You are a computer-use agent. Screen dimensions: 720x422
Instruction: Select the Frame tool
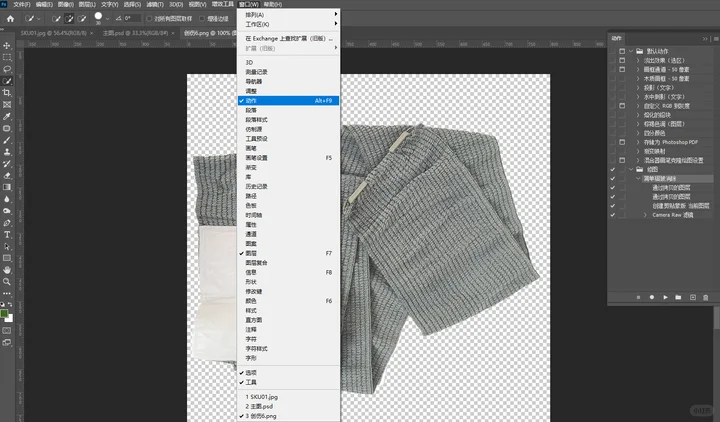tap(7, 105)
